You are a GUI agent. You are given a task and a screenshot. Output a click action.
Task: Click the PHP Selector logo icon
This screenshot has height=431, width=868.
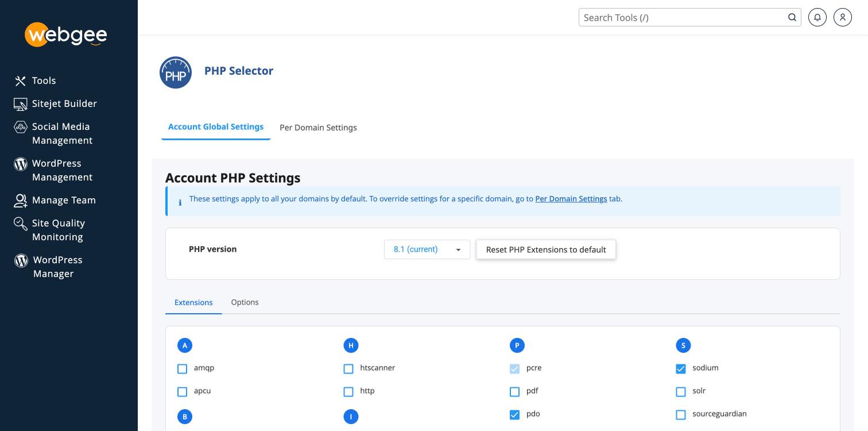pos(176,72)
